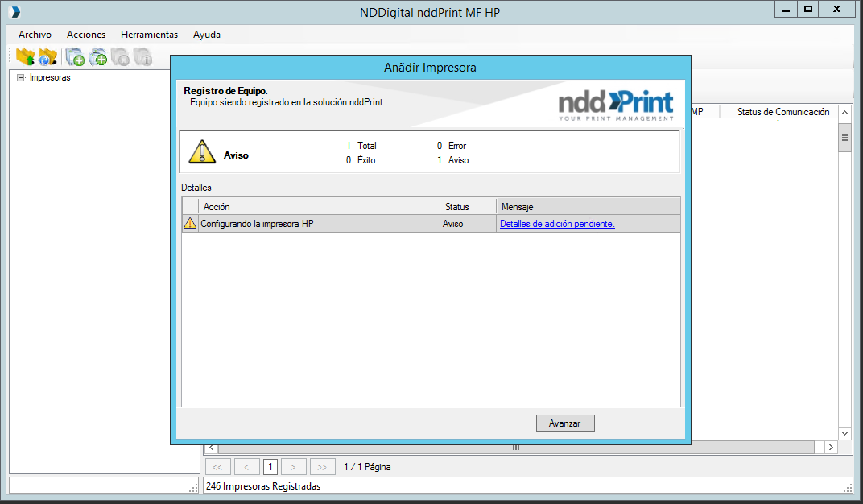This screenshot has height=504, width=863.
Task: Click the folder refresh toolbar icon
Action: 48,57
